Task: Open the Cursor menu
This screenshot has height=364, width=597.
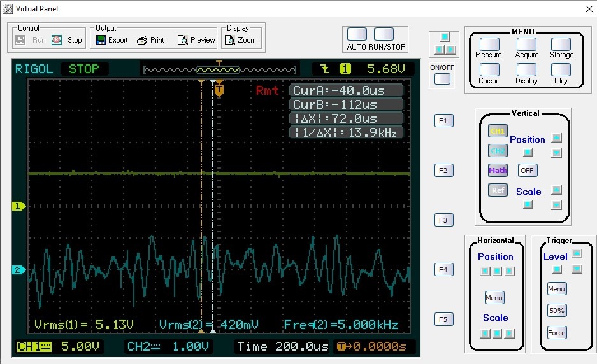Action: pos(489,70)
